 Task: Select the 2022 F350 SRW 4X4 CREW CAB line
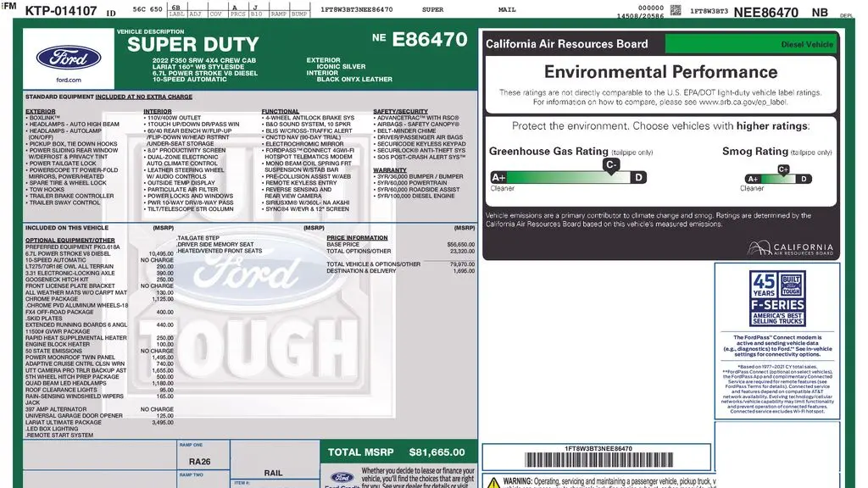[x=204, y=60]
